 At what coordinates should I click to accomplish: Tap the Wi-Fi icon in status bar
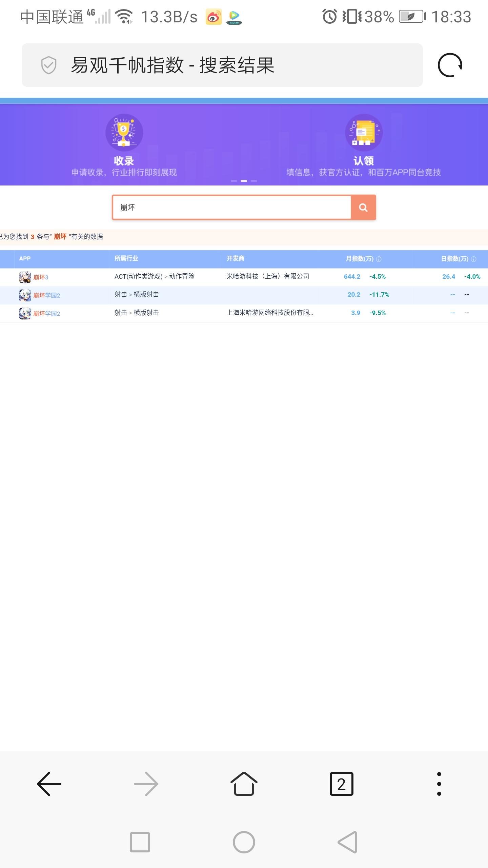click(124, 17)
